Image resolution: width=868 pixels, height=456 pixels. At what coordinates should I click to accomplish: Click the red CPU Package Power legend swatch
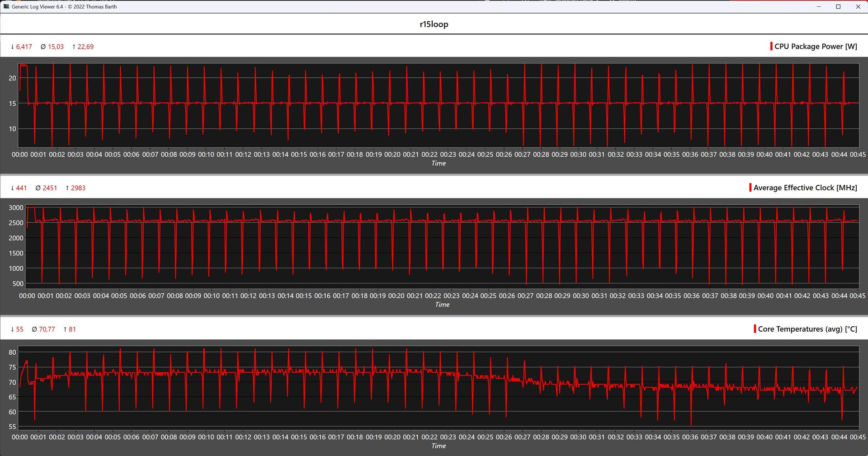tap(771, 46)
